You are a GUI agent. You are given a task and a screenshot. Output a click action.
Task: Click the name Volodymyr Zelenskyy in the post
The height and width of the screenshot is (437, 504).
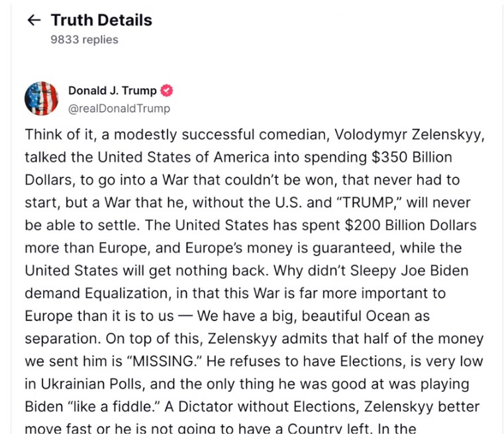(410, 135)
